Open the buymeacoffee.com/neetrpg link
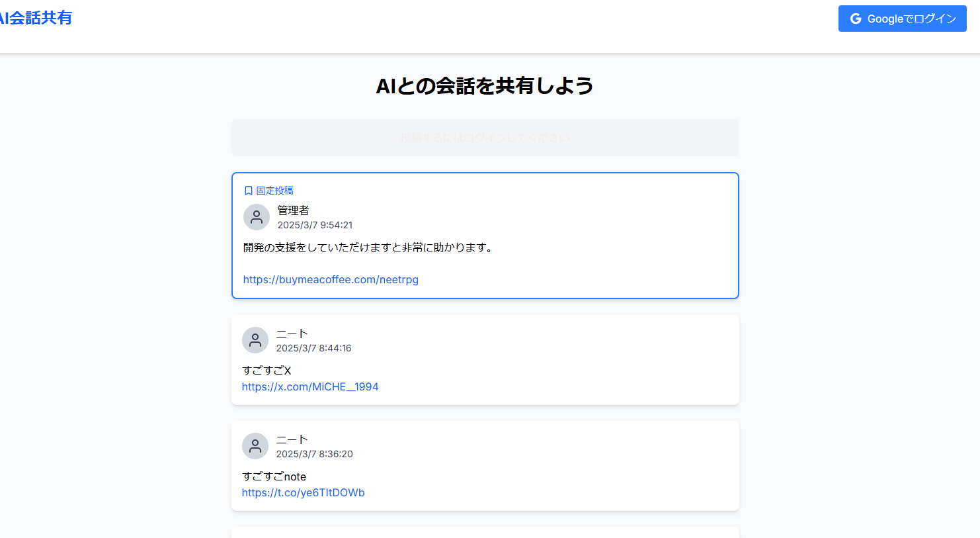Screen dimensions: 980x538 pos(331,279)
